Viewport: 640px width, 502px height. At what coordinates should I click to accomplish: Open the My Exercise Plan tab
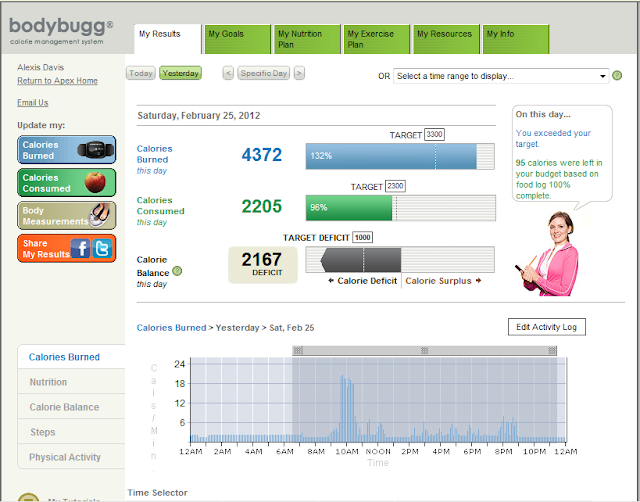[376, 39]
